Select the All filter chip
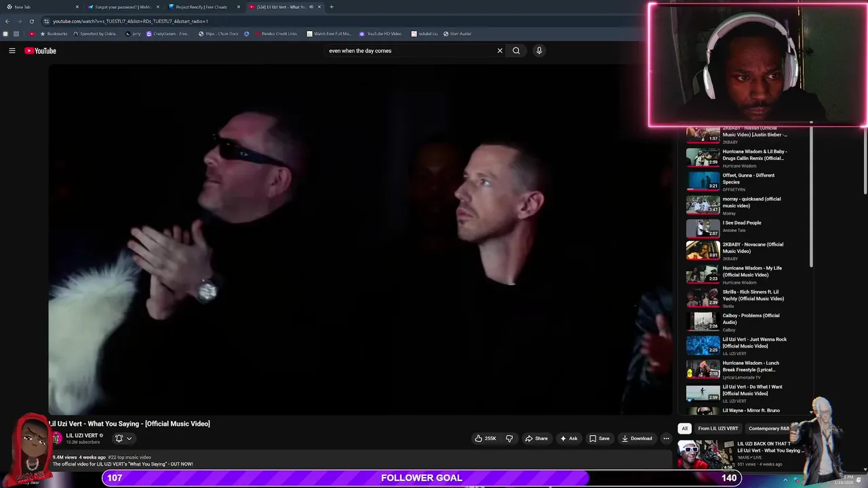This screenshot has height=488, width=868. (x=685, y=428)
